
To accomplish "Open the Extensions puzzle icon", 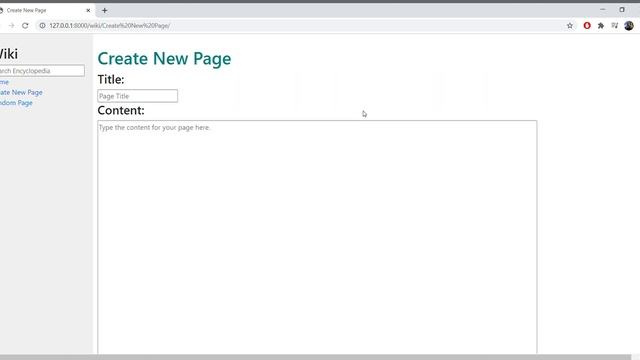I will [601, 26].
